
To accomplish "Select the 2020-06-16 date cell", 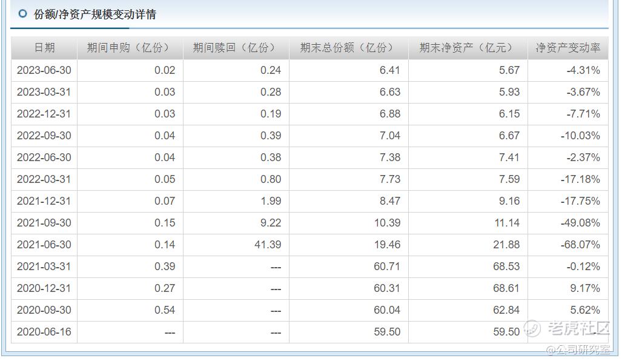I will [x=44, y=332].
